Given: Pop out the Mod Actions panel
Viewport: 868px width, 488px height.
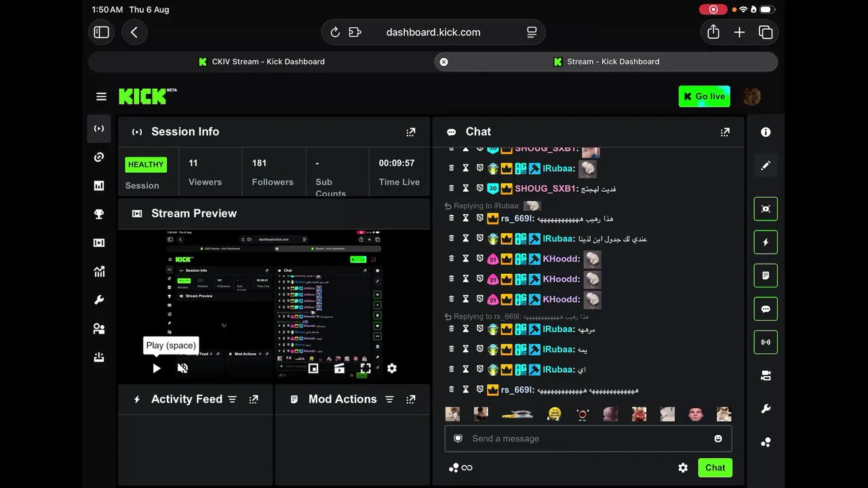Looking at the screenshot, I should 411,399.
